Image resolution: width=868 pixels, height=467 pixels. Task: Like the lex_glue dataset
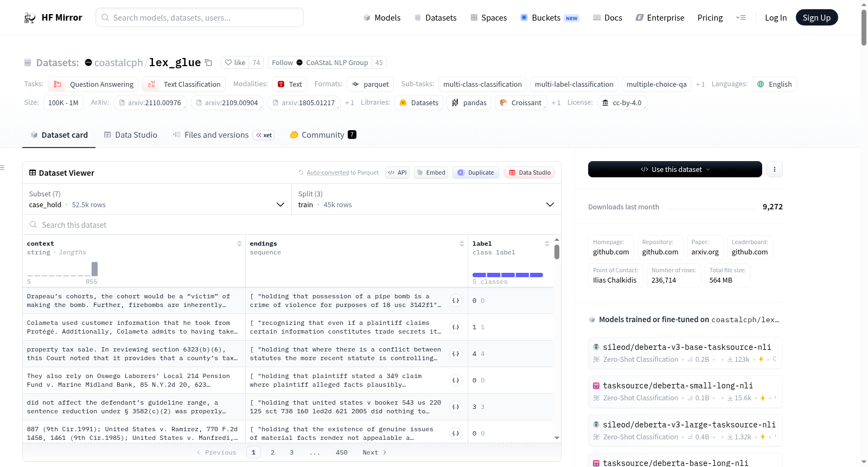(x=235, y=62)
